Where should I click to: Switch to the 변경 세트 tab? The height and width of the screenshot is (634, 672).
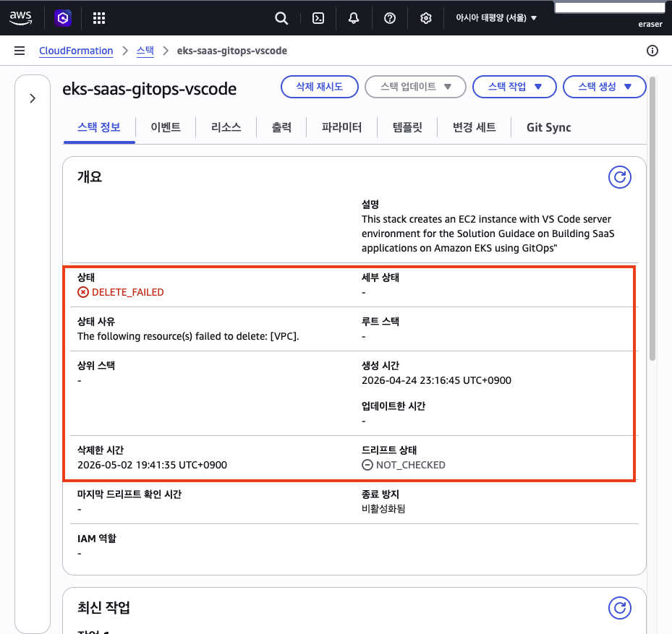tap(475, 127)
